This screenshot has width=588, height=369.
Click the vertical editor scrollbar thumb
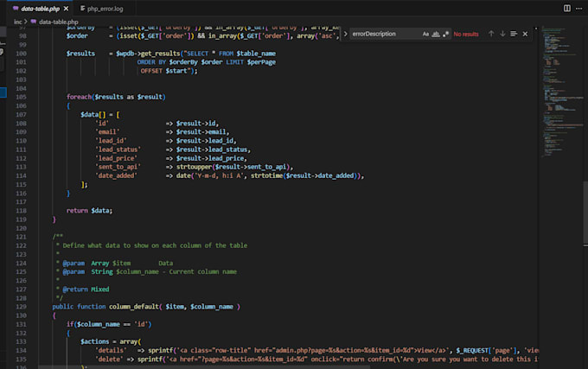pos(585,212)
